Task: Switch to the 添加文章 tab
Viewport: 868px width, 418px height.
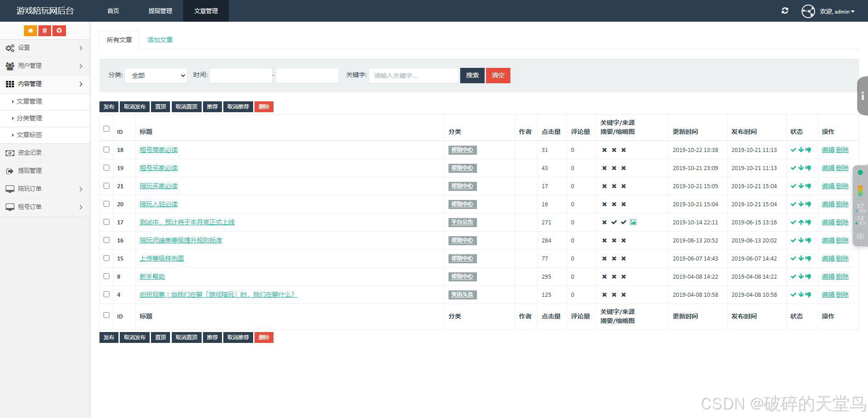Action: coord(160,40)
